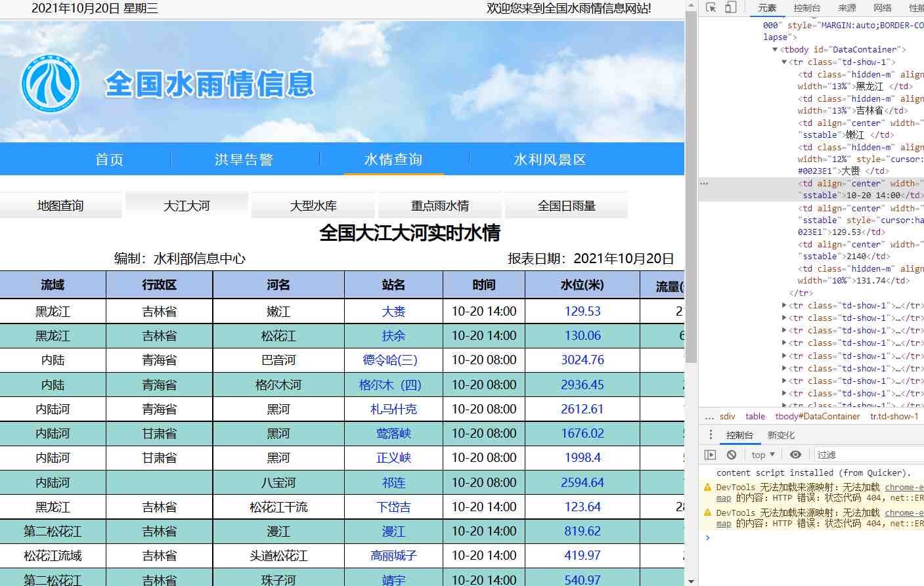Click the 流域 column header
Image resolution: width=924 pixels, height=586 pixels.
(x=53, y=285)
